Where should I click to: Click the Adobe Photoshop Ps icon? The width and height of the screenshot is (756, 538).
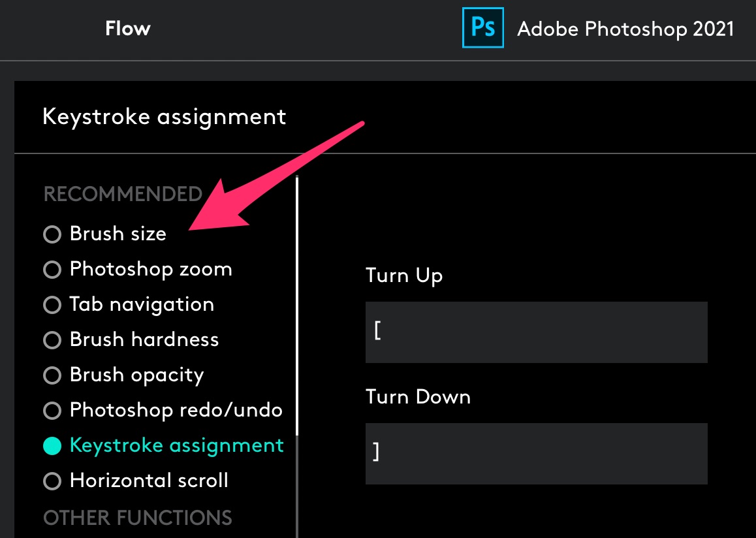[x=483, y=28]
